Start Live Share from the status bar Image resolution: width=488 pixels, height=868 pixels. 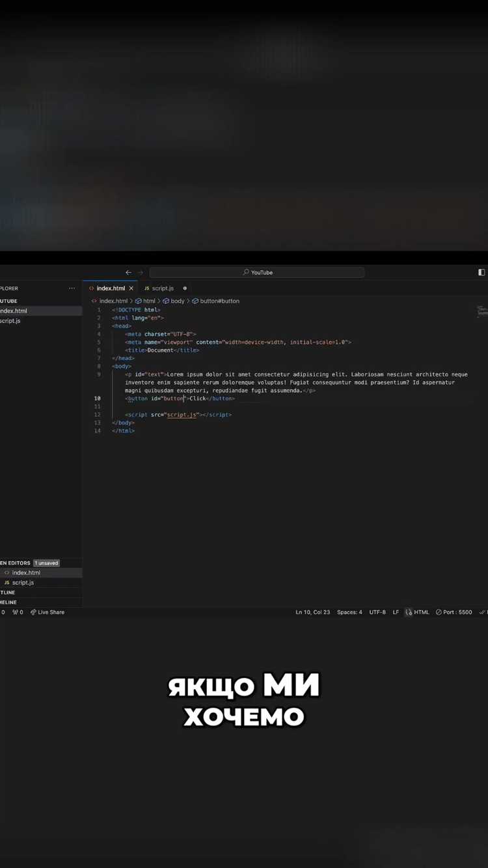(47, 612)
